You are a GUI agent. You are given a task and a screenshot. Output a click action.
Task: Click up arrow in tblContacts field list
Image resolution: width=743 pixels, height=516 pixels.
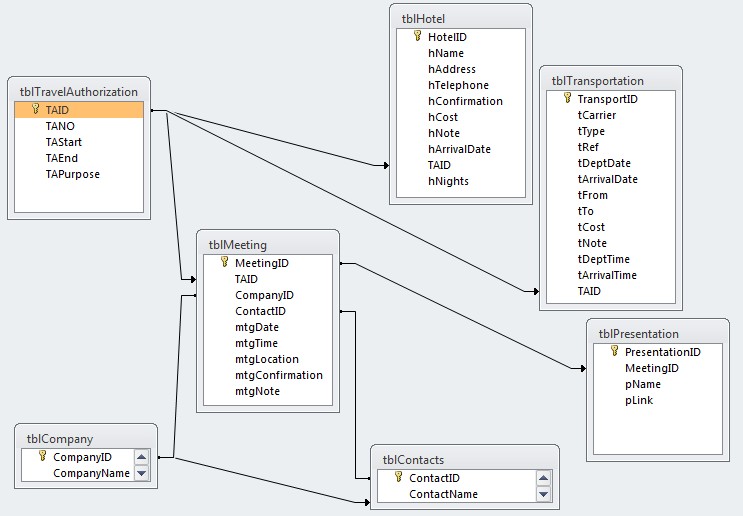click(x=543, y=478)
